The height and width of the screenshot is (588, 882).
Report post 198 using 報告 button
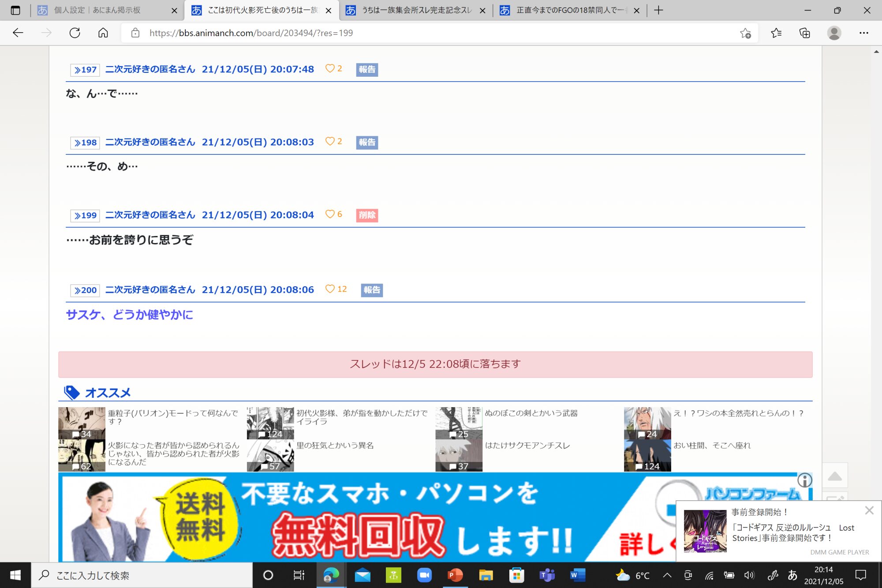366,142
